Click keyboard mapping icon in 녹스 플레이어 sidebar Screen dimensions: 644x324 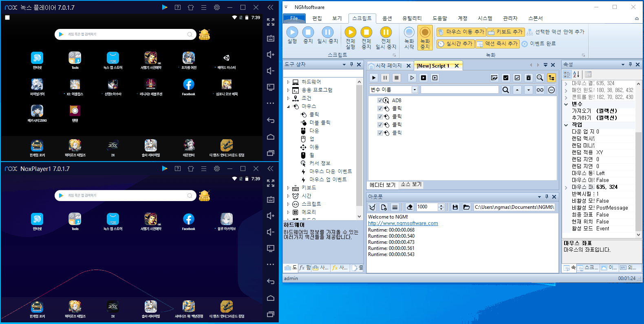pos(271,38)
